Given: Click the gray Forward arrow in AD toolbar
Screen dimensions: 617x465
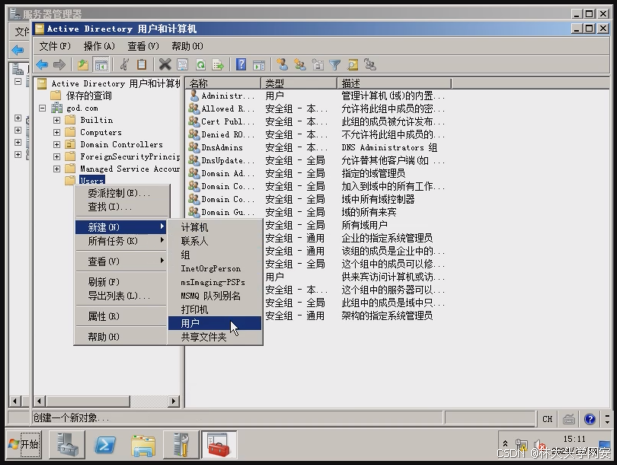Looking at the screenshot, I should [59, 65].
